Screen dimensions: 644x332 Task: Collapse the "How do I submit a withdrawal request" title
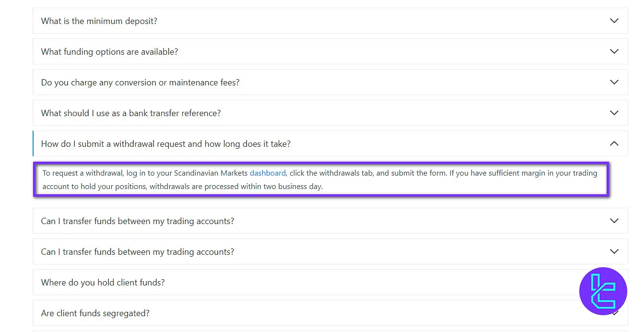(165, 144)
